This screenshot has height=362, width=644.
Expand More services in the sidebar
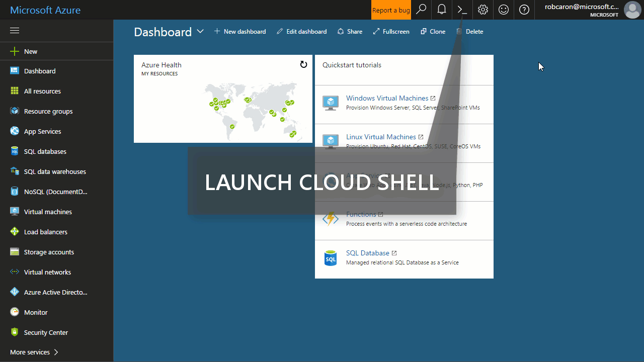(34, 352)
